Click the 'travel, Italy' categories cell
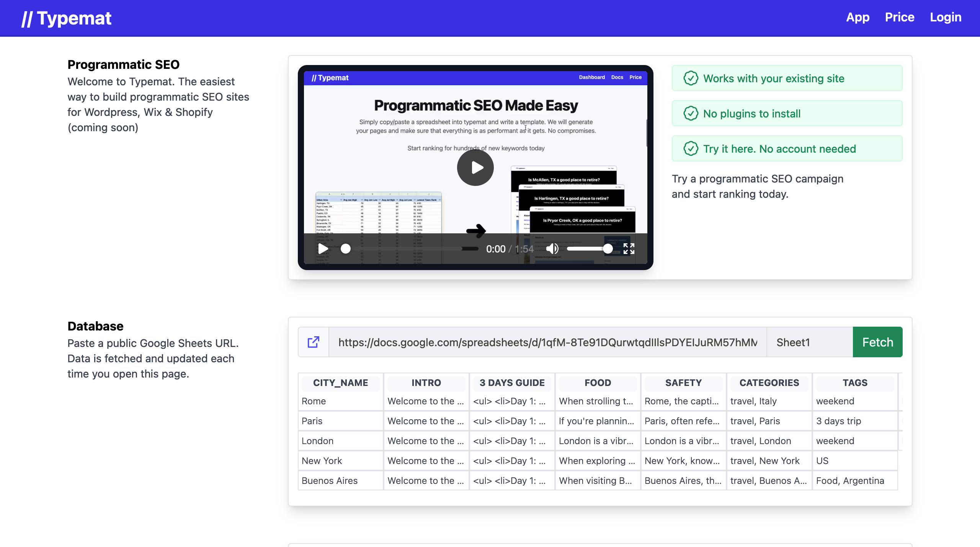980x547 pixels. point(769,401)
